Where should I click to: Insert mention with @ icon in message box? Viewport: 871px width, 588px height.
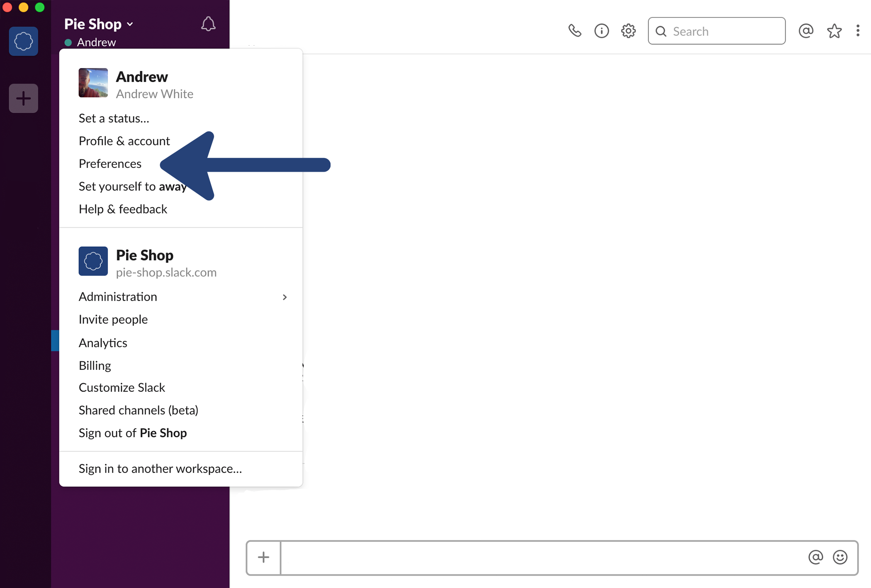pyautogui.click(x=815, y=557)
